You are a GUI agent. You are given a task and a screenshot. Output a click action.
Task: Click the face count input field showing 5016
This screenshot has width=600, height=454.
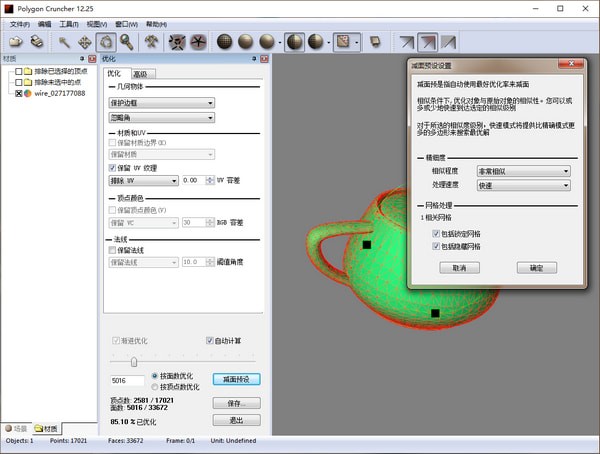(126, 380)
